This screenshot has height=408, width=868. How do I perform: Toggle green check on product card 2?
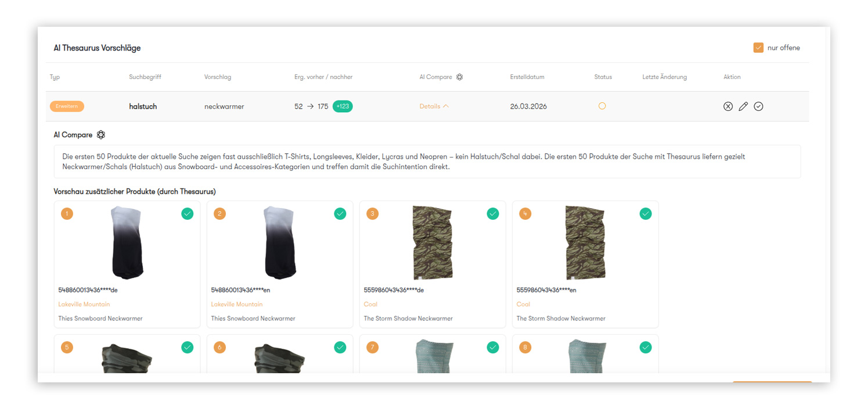click(340, 214)
